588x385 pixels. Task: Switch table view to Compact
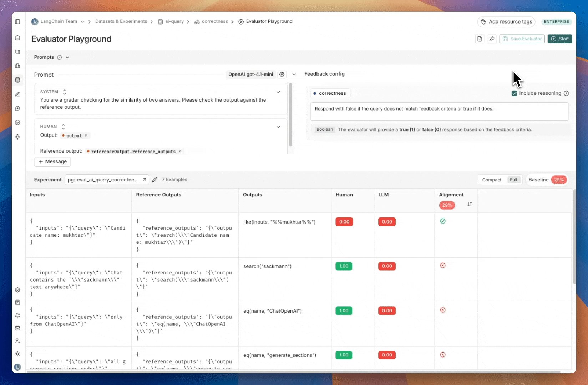pyautogui.click(x=492, y=180)
